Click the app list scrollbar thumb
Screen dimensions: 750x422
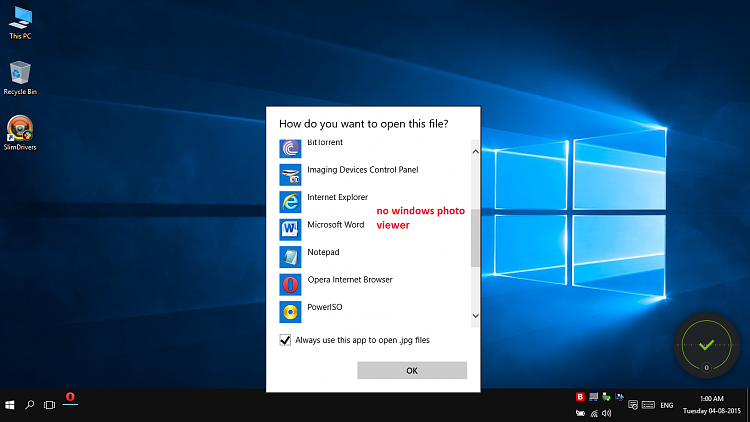[475, 238]
